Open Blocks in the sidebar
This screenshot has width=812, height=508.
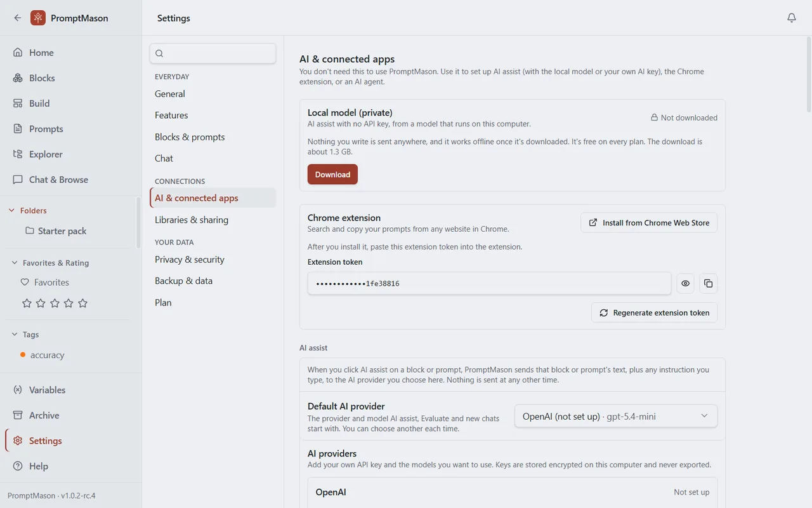(x=70, y=78)
